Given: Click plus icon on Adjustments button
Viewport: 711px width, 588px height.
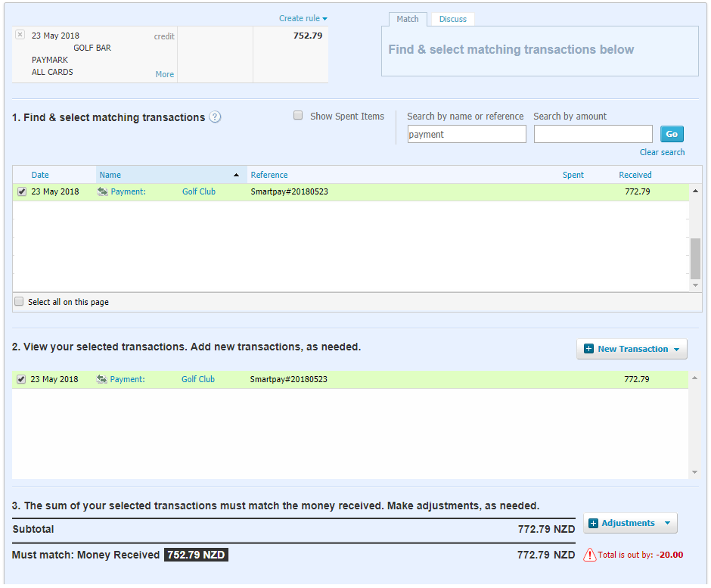Looking at the screenshot, I should pos(593,523).
